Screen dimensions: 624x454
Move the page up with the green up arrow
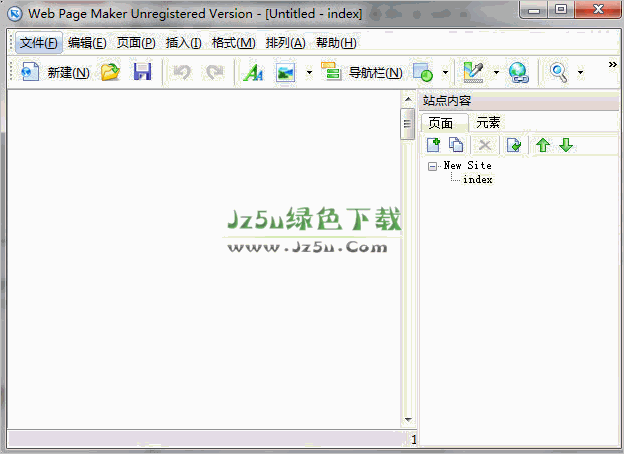pos(543,145)
